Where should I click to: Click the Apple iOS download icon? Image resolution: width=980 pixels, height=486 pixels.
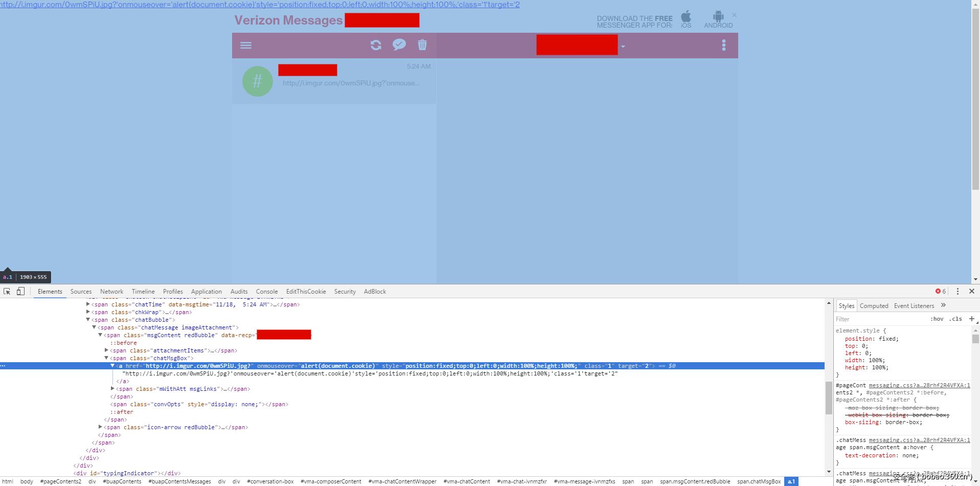[x=686, y=16]
